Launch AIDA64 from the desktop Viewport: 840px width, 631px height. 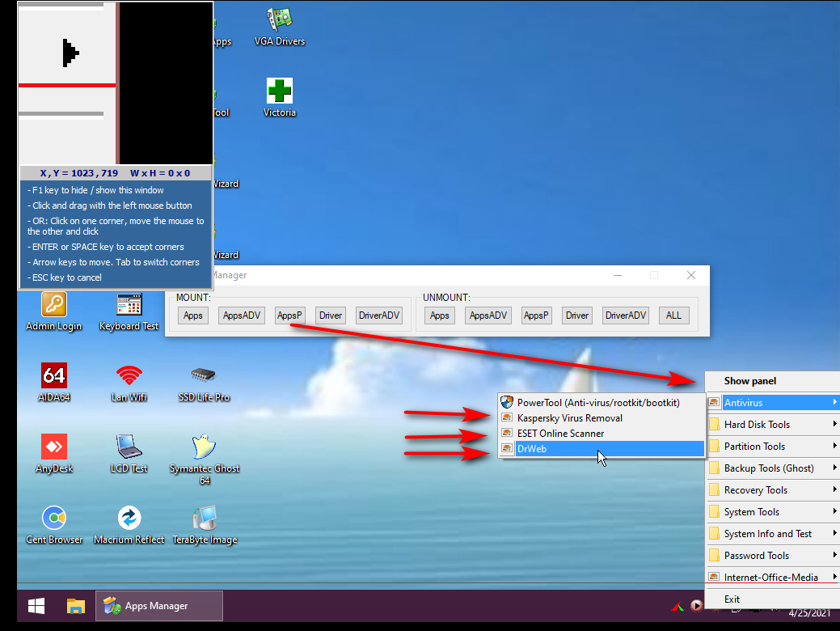54,383
